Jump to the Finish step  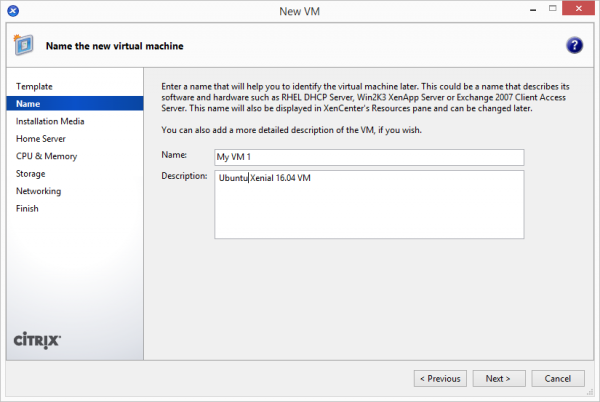(27, 209)
